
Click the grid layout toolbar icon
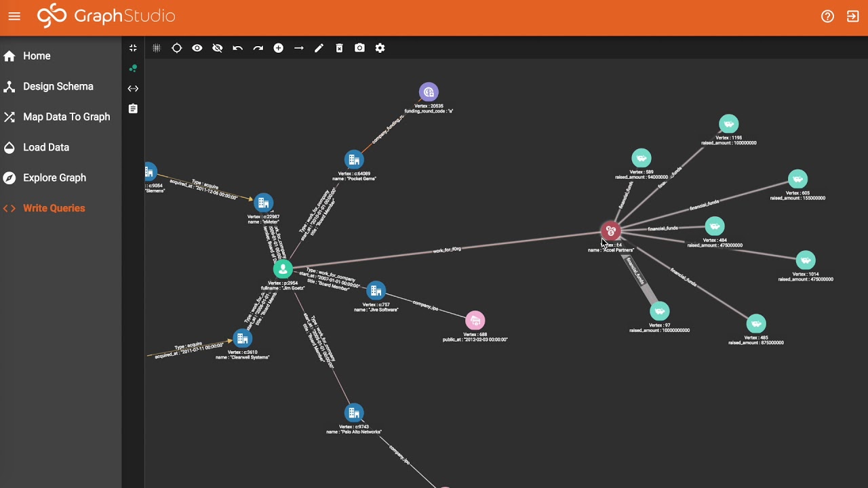pos(157,48)
